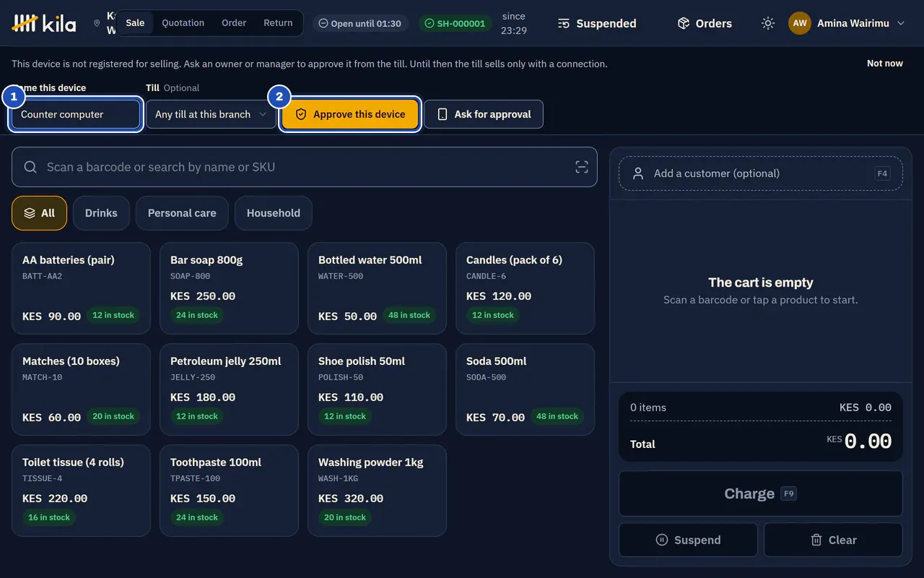Click the branch location pin icon
Image resolution: width=924 pixels, height=578 pixels.
97,23
